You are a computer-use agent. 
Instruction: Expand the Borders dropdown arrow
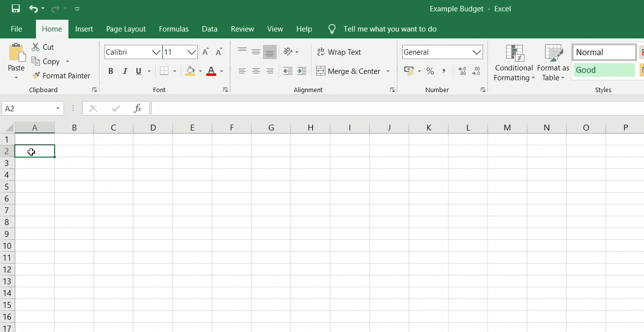[x=175, y=71]
